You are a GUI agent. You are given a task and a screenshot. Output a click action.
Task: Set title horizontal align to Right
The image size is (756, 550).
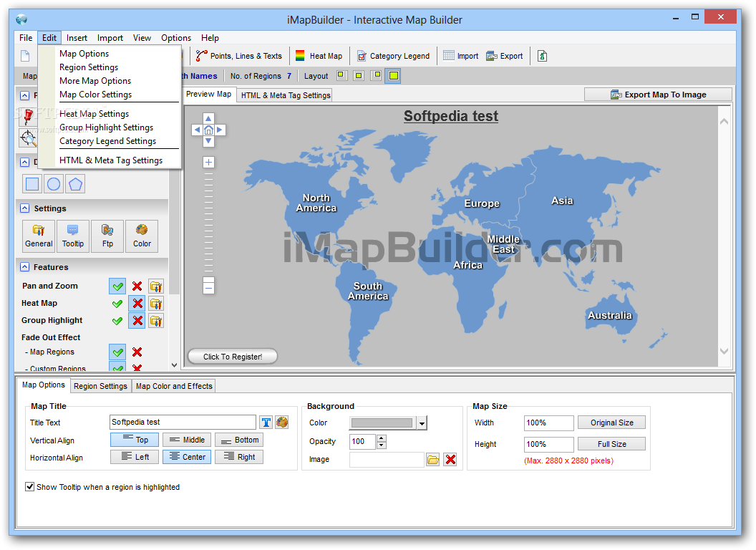pos(239,457)
